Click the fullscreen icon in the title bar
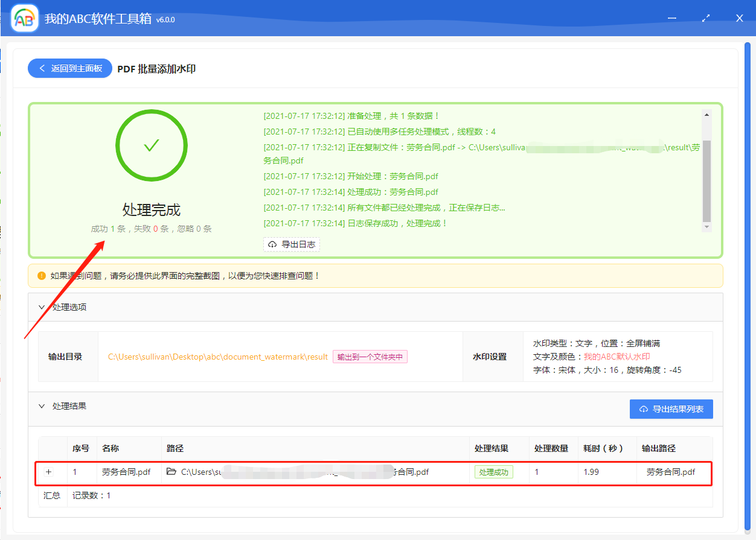Screen dimensions: 756x540 click(x=705, y=18)
